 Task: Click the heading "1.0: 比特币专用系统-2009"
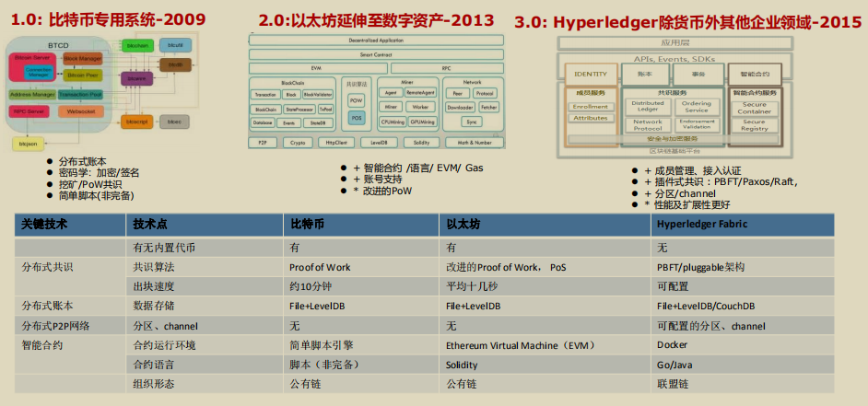(109, 20)
